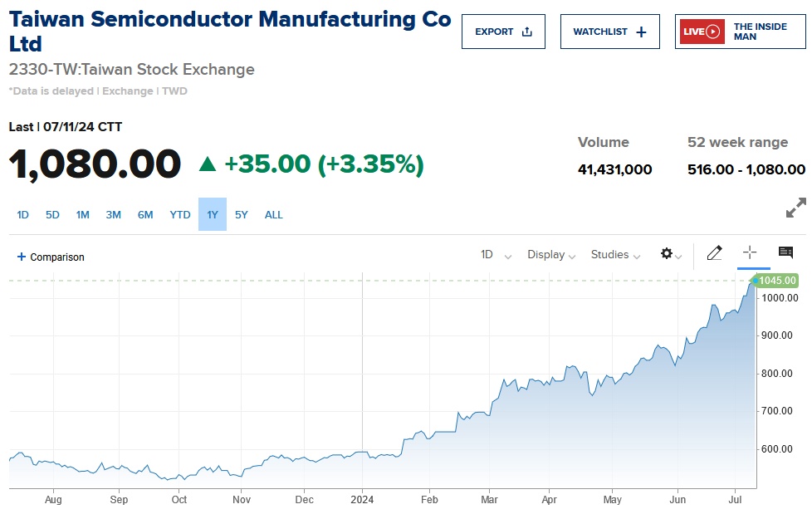Add a comparison with plus icon
Image resolution: width=812 pixels, height=514 pixels.
(x=22, y=257)
